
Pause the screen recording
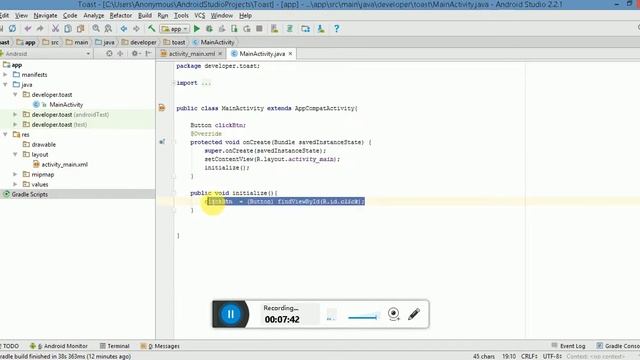pos(231,314)
